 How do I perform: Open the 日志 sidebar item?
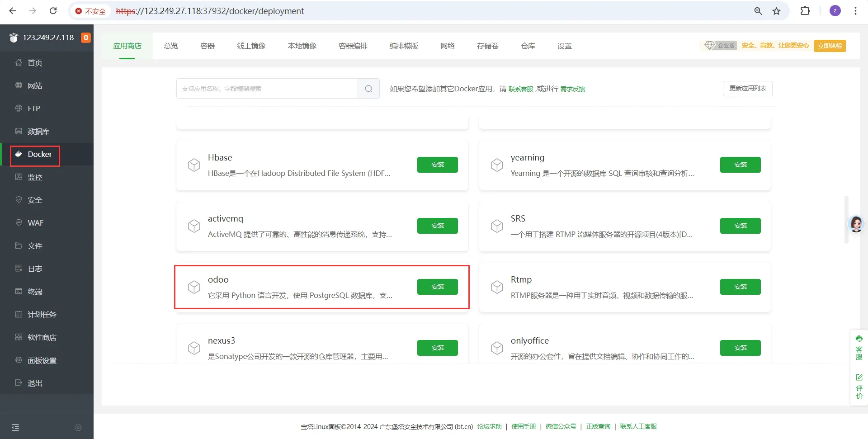pos(47,269)
